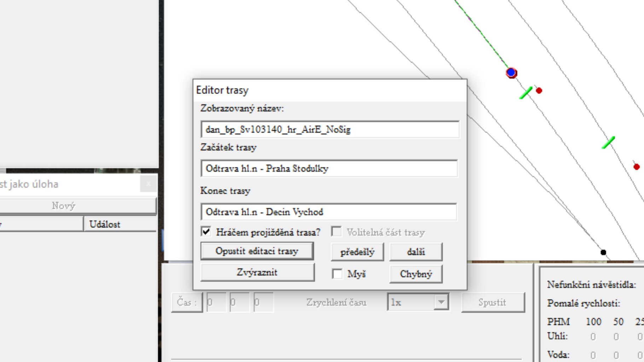The image size is (644, 362).
Task: Go to previous route with 'předešlý'
Action: tap(357, 252)
